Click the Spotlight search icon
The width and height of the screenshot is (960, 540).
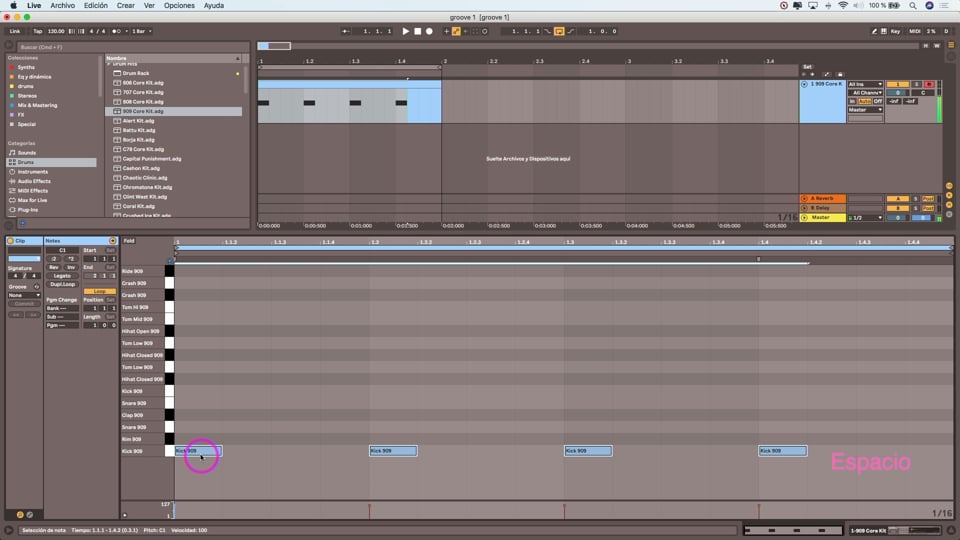point(912,6)
